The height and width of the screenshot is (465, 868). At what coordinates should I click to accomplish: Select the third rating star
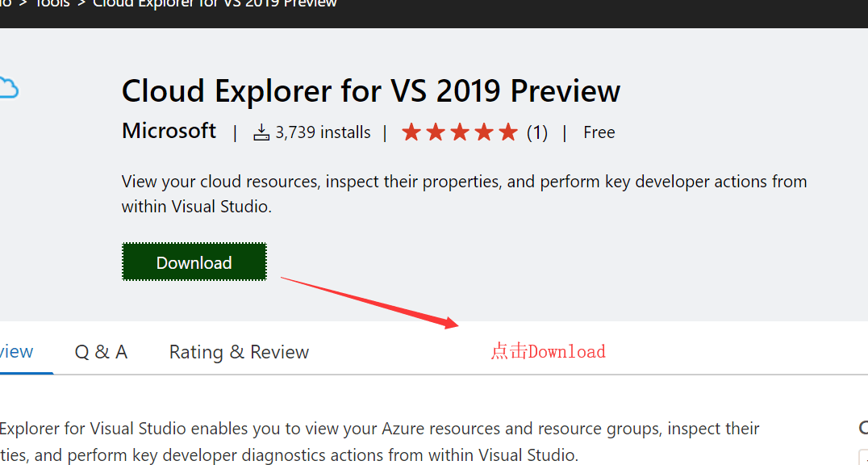[460, 132]
